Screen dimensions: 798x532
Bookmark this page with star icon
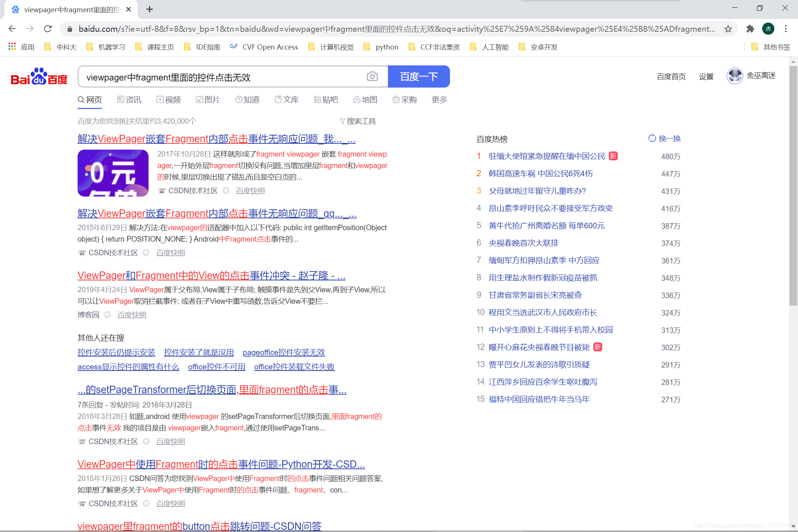[728, 29]
